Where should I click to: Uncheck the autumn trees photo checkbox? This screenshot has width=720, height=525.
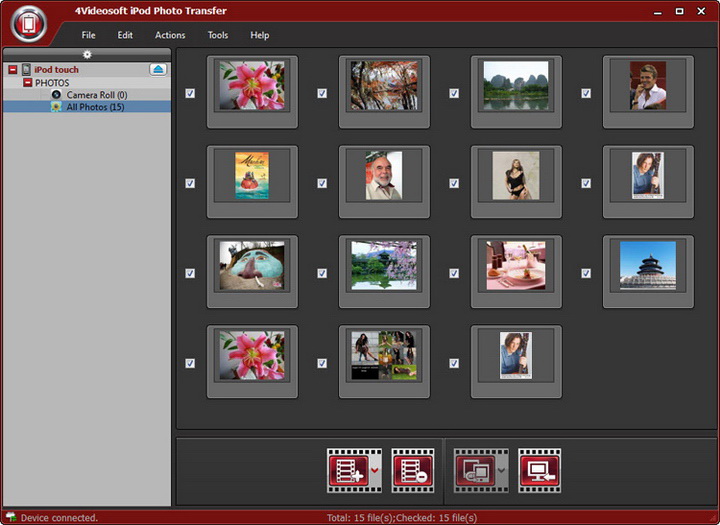pos(322,93)
